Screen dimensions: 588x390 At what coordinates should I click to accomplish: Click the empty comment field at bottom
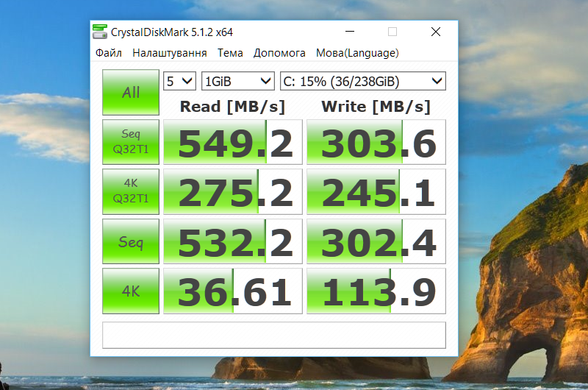coord(274,335)
